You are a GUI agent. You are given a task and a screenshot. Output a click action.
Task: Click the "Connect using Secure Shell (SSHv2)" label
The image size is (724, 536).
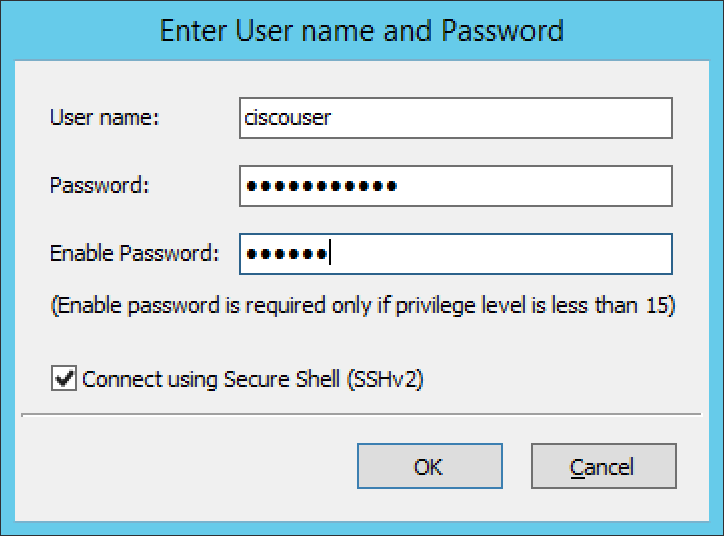coord(253,379)
